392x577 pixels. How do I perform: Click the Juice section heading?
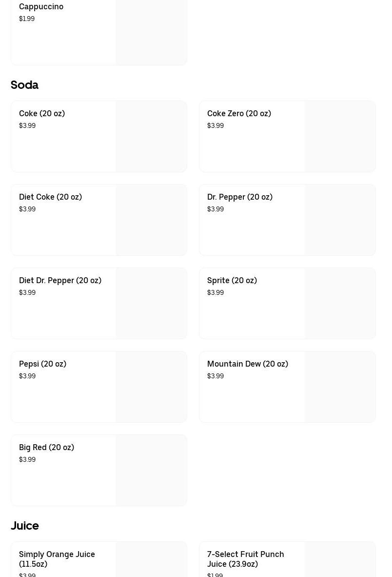point(24,526)
